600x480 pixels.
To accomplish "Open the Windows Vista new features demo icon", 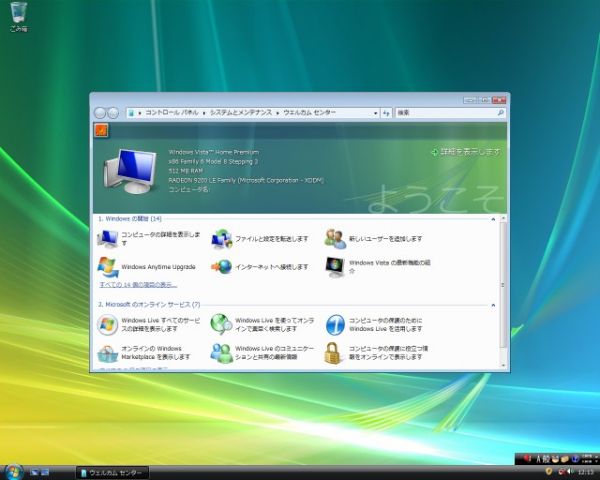I will coord(335,267).
